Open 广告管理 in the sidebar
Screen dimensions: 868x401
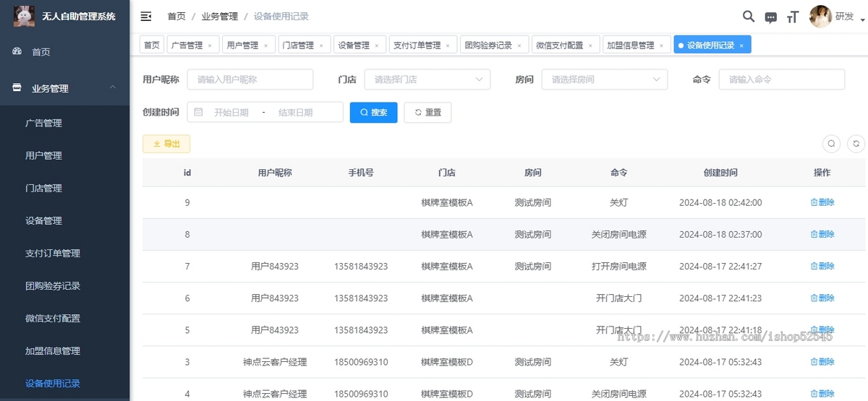tap(43, 123)
